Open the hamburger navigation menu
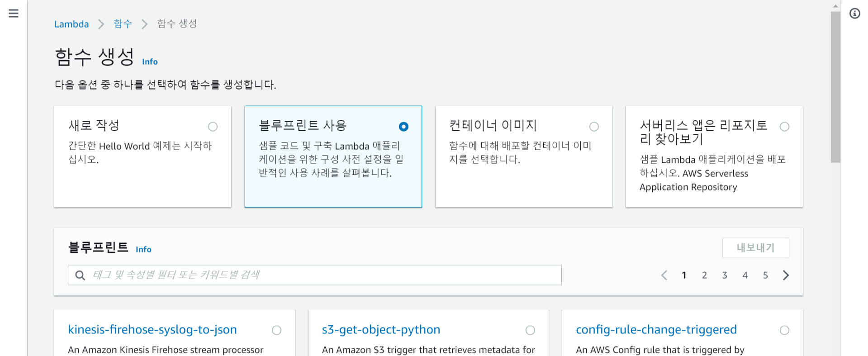The width and height of the screenshot is (868, 356). click(14, 14)
